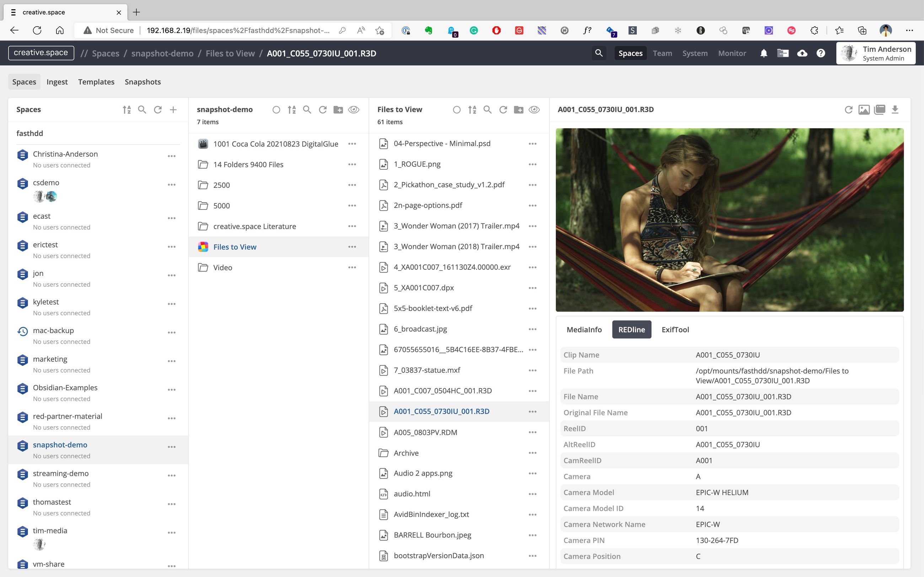Switch to the ExifTool metadata tab
Screen dimensions: 924x577
pyautogui.click(x=675, y=329)
